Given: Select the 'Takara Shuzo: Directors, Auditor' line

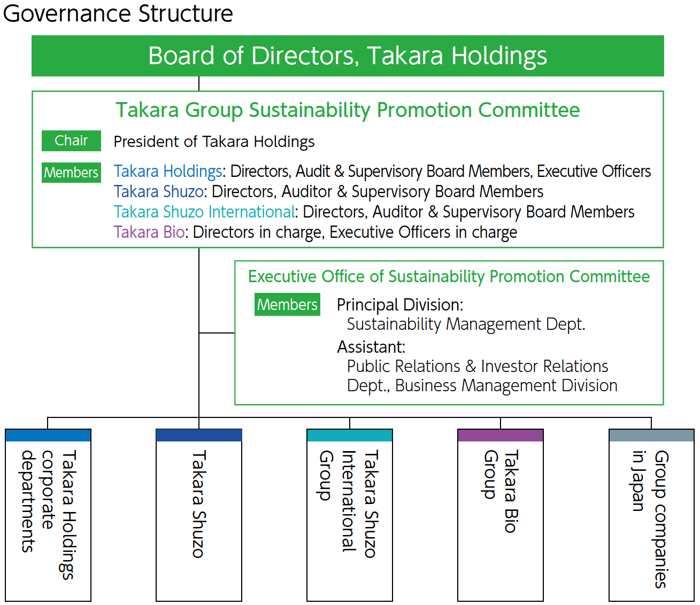Looking at the screenshot, I should 328,192.
